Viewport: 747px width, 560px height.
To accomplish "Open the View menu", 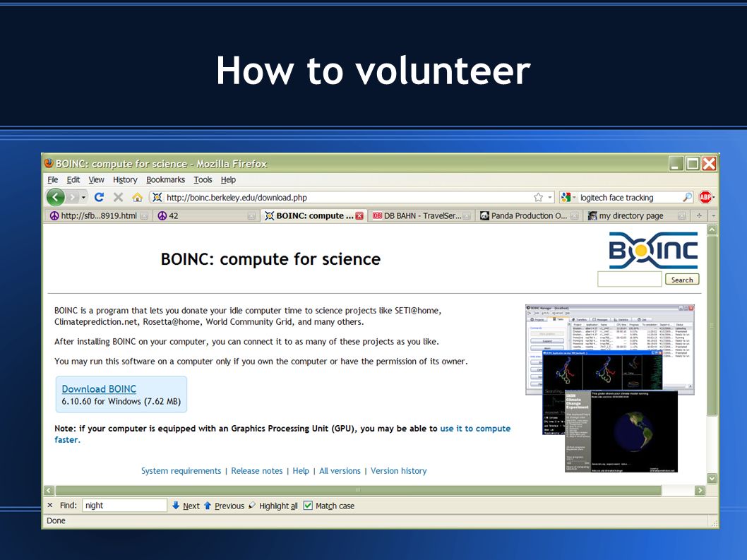I will (x=96, y=179).
